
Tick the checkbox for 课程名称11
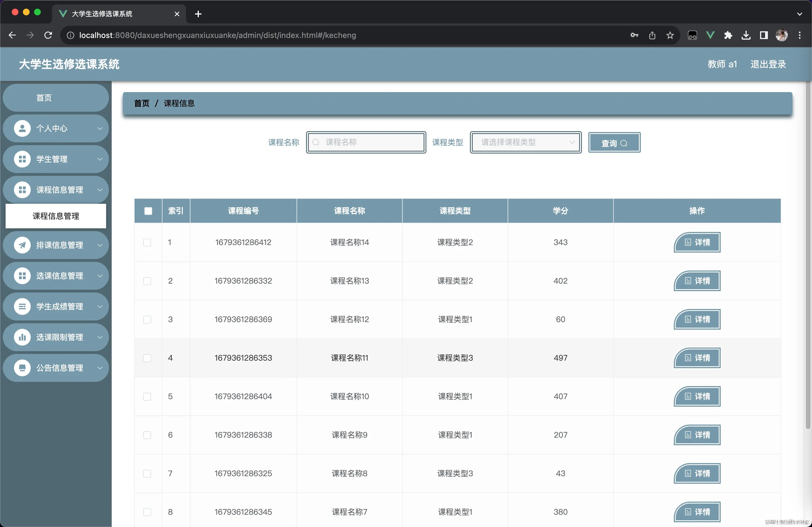point(147,358)
